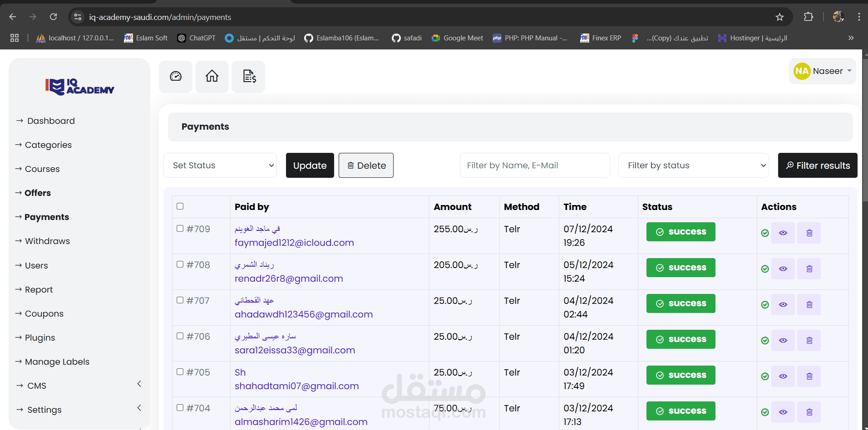Select the checkbox for payment #704
Image resolution: width=868 pixels, height=430 pixels.
180,408
